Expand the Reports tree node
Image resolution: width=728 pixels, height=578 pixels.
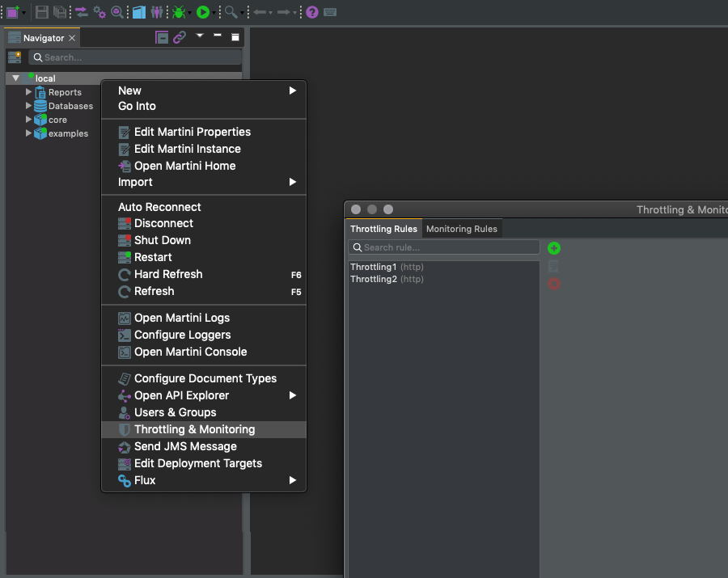pos(29,92)
